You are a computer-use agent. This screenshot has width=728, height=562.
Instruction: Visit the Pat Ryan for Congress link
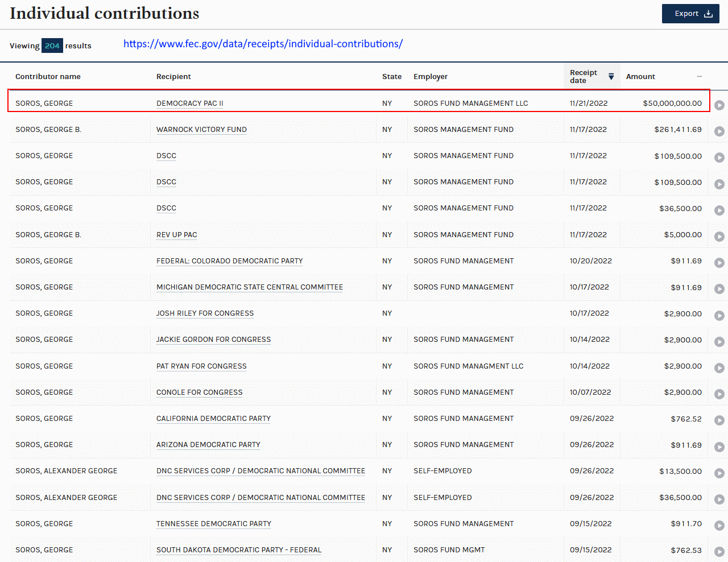tap(201, 366)
